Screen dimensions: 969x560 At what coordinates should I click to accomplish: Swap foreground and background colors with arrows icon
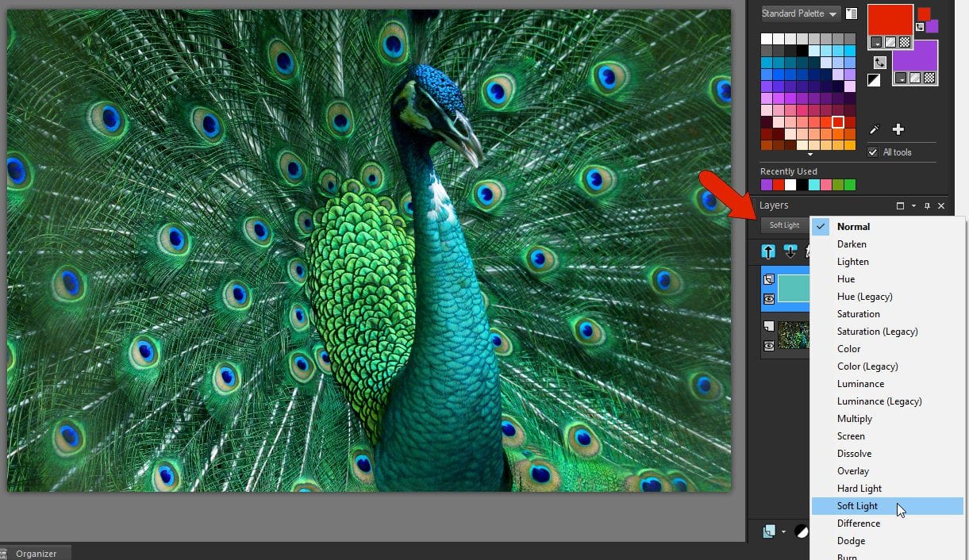pyautogui.click(x=880, y=62)
